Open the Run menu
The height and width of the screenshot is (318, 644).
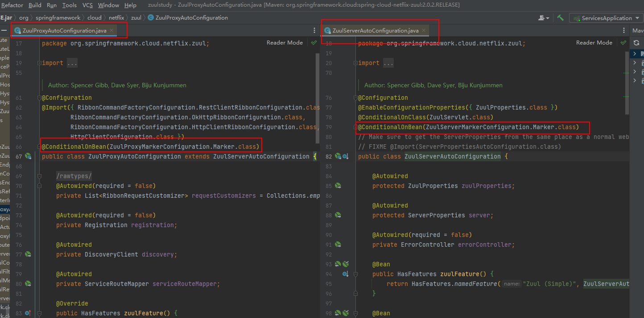point(52,5)
